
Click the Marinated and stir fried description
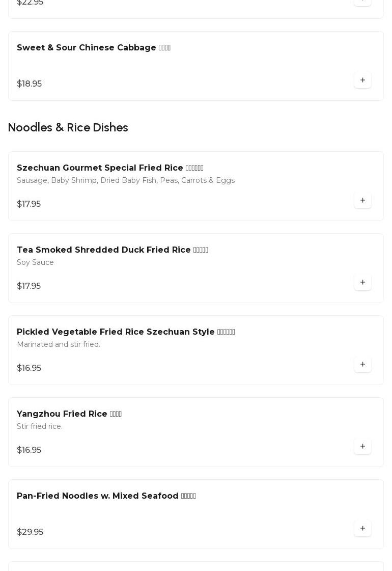coord(59,344)
